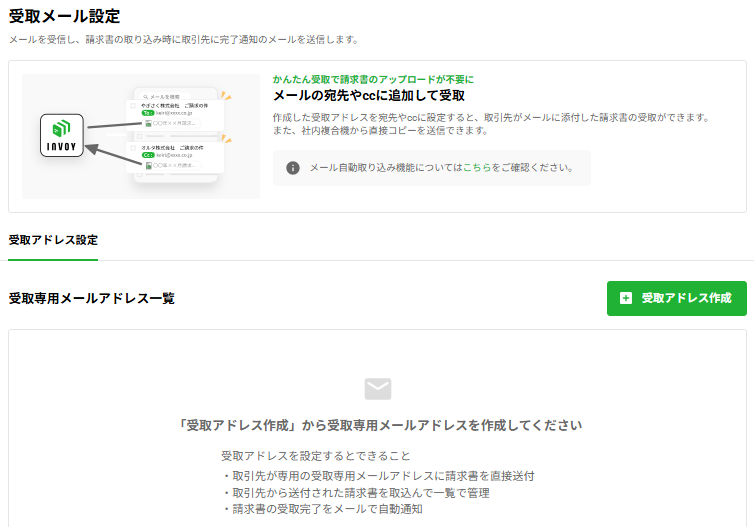Viewport: 754px width, 527px height.
Task: Click the INVOY logo in the illustration
Action: (62, 135)
